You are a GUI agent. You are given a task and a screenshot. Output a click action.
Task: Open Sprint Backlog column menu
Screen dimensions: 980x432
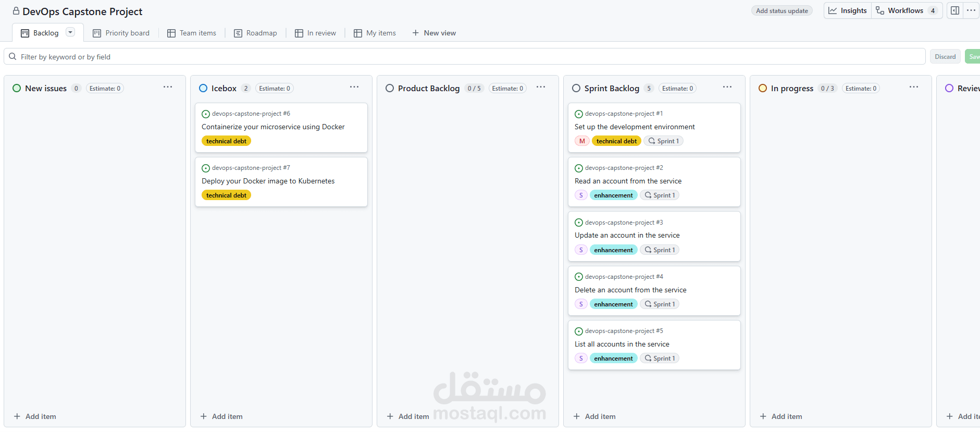coord(727,87)
